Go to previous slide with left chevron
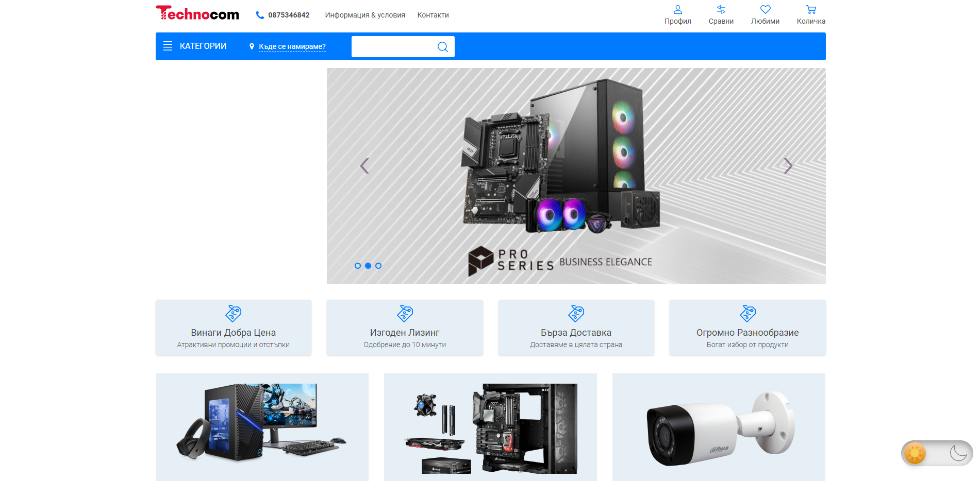This screenshot has width=980, height=481. pyautogui.click(x=364, y=166)
